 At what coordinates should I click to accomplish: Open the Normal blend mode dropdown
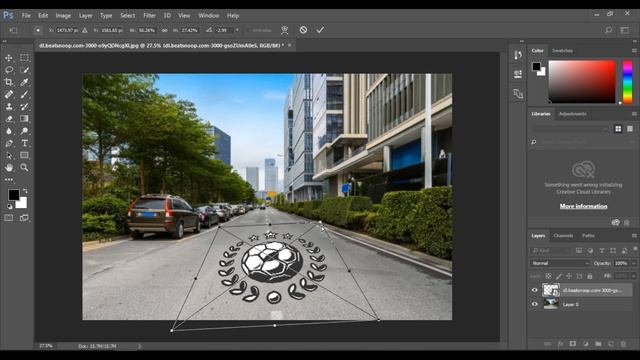pyautogui.click(x=560, y=263)
